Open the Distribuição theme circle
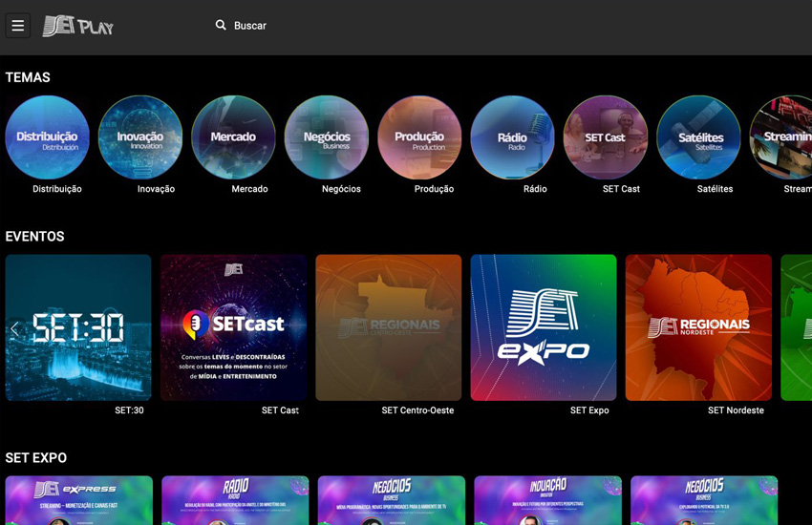Viewport: 812px width, 525px height. coord(47,137)
